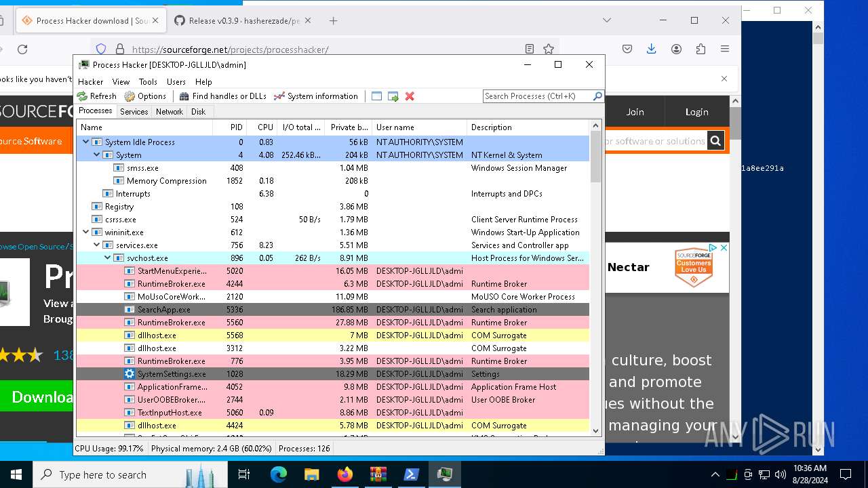This screenshot has width=868, height=488.
Task: Click Find handles or DLLs
Action: (222, 96)
